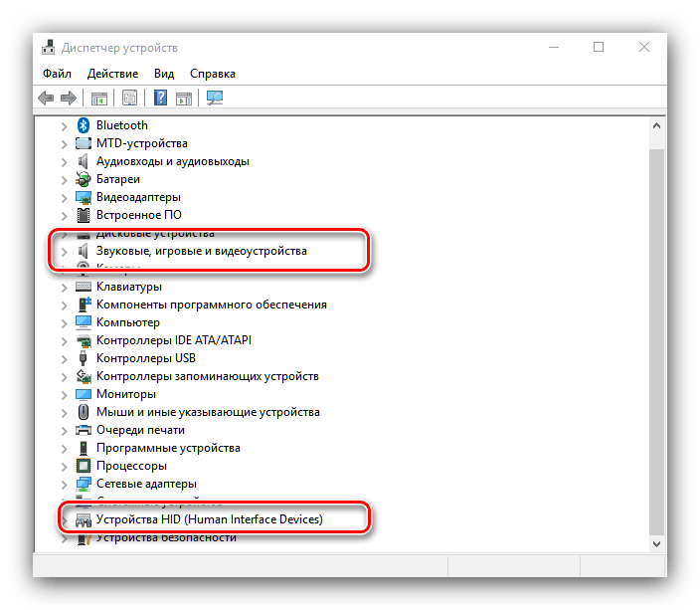The width and height of the screenshot is (700, 610).
Task: Click the Процессоры CPU icon
Action: [x=84, y=466]
